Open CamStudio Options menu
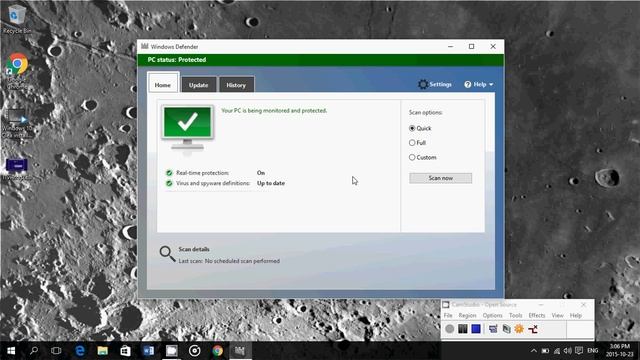 click(493, 316)
